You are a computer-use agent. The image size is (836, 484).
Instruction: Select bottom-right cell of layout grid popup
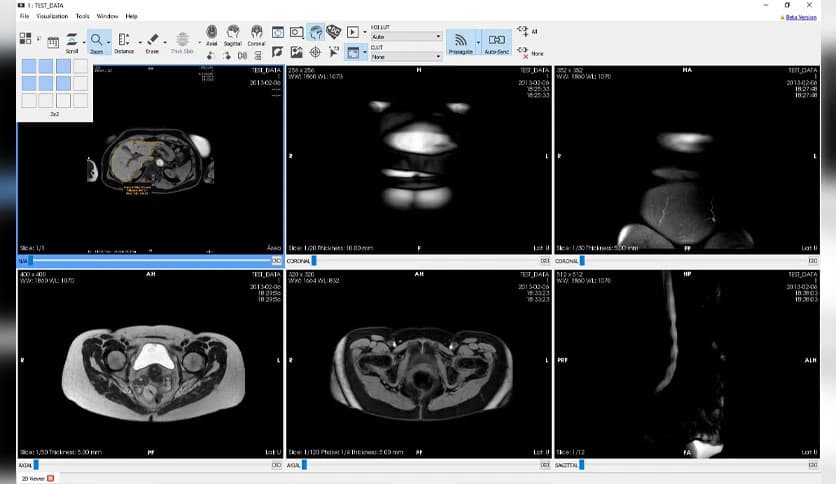click(80, 100)
